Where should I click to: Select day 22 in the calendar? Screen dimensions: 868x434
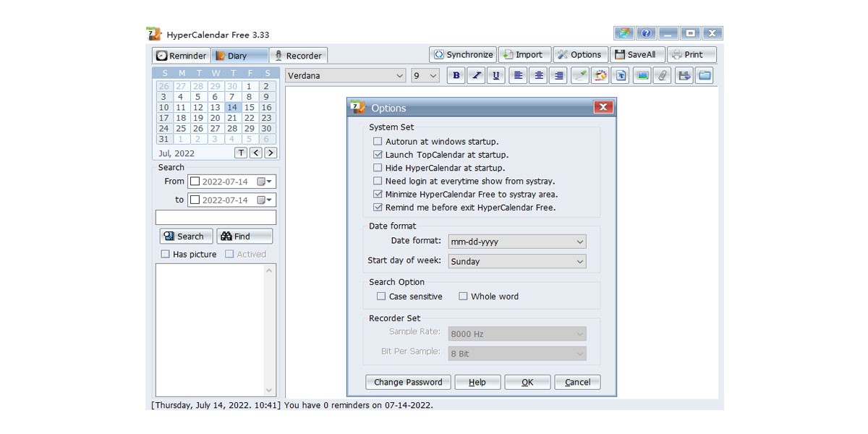point(250,118)
